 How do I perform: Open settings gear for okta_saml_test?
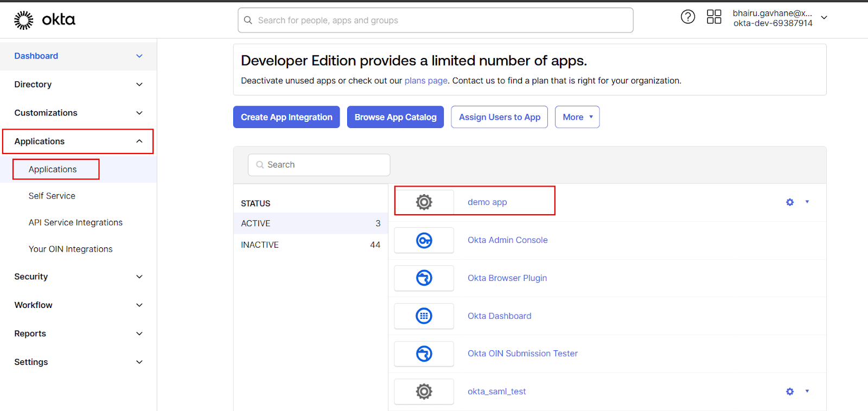pos(790,391)
